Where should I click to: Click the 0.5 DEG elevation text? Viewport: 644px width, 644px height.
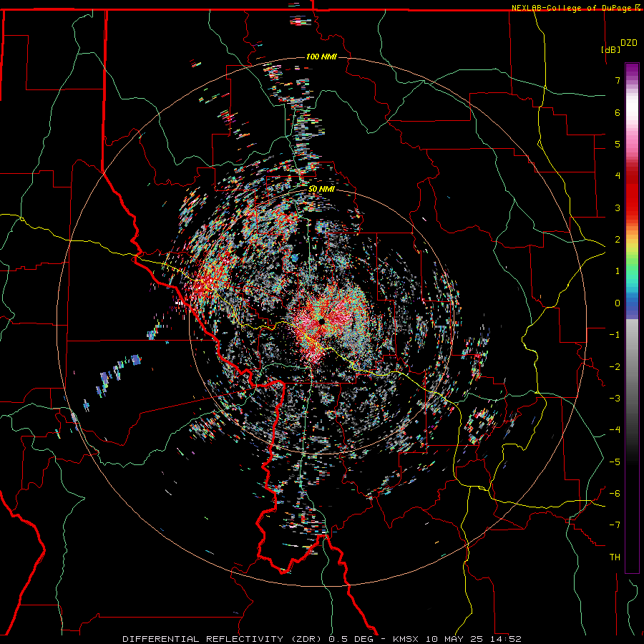click(x=351, y=639)
